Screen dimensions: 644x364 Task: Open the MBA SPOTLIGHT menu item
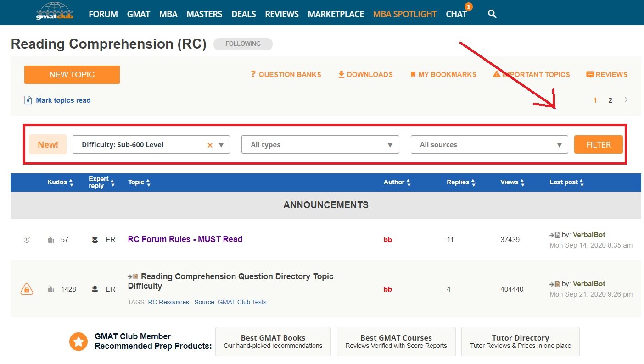click(404, 14)
